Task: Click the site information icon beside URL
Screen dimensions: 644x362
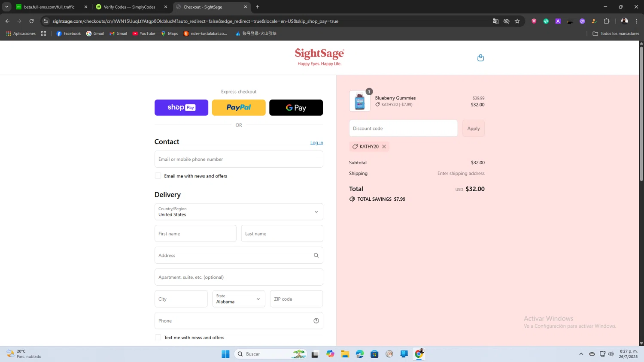Action: coord(46,21)
